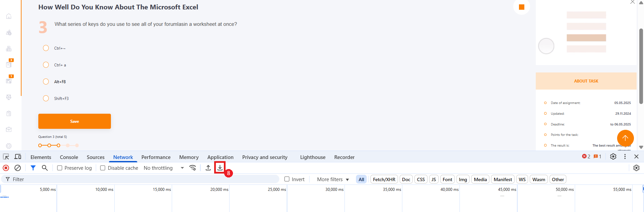
Task: Open the Lighthouse tab
Action: point(313,157)
